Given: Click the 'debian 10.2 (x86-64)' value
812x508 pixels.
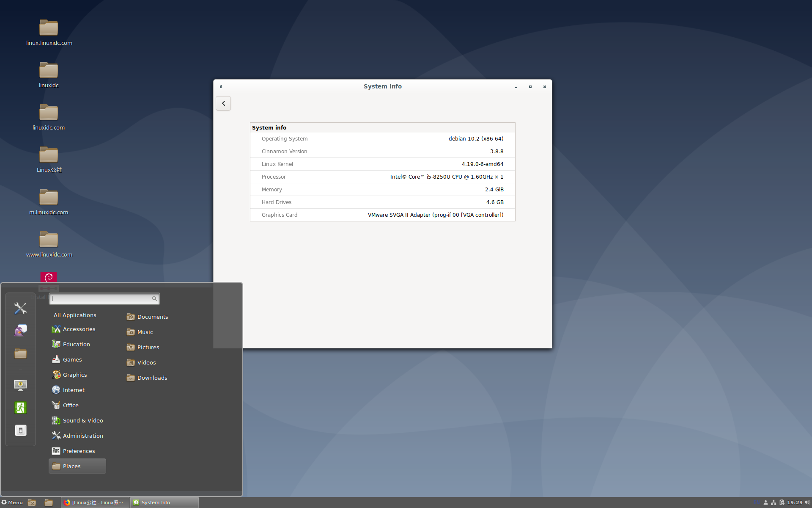Looking at the screenshot, I should point(476,139).
